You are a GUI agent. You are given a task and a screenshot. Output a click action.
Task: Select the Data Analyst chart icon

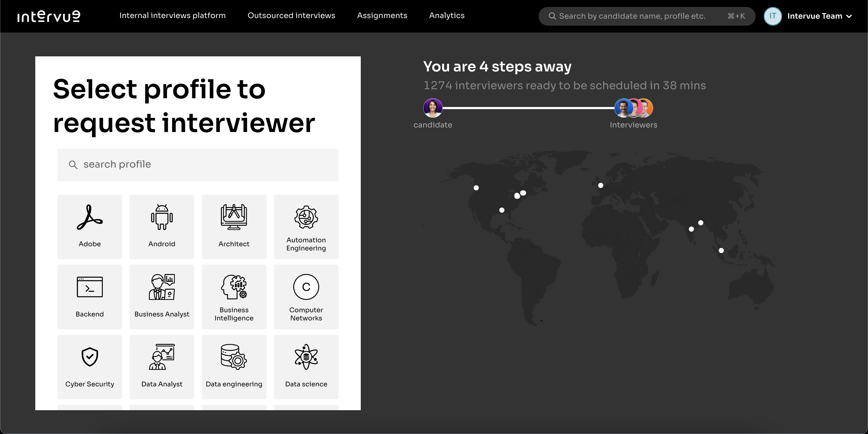pyautogui.click(x=162, y=357)
